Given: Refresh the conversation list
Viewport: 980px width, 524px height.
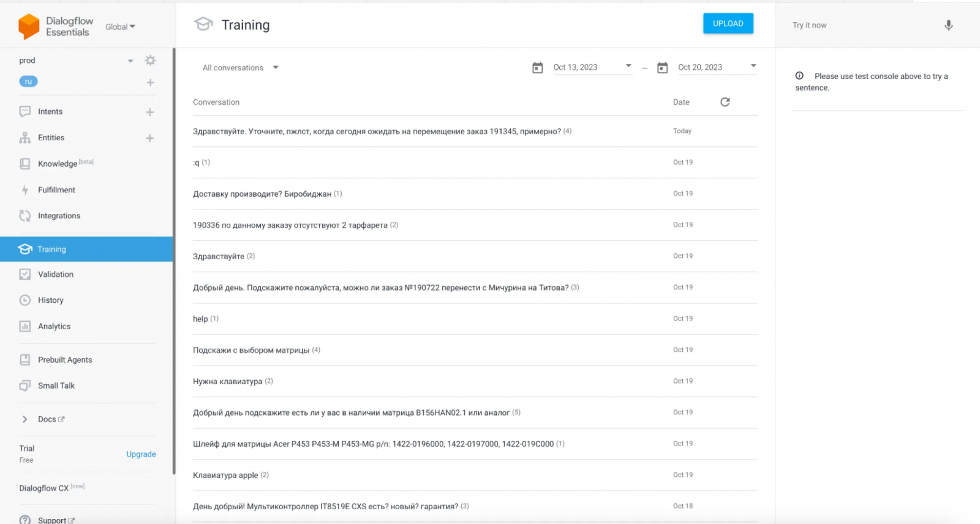Looking at the screenshot, I should tap(725, 102).
